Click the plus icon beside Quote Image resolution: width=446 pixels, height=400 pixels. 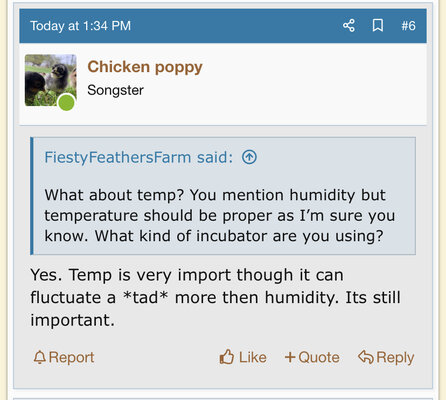290,357
